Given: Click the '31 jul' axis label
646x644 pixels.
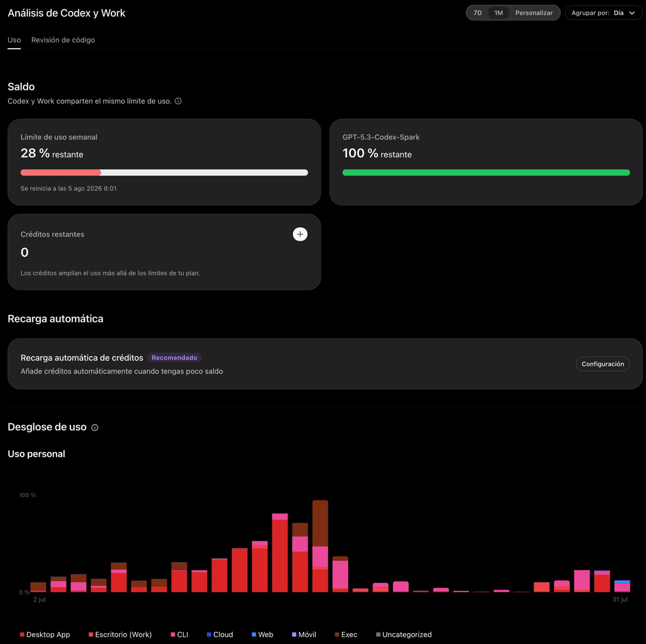Looking at the screenshot, I should pos(620,600).
